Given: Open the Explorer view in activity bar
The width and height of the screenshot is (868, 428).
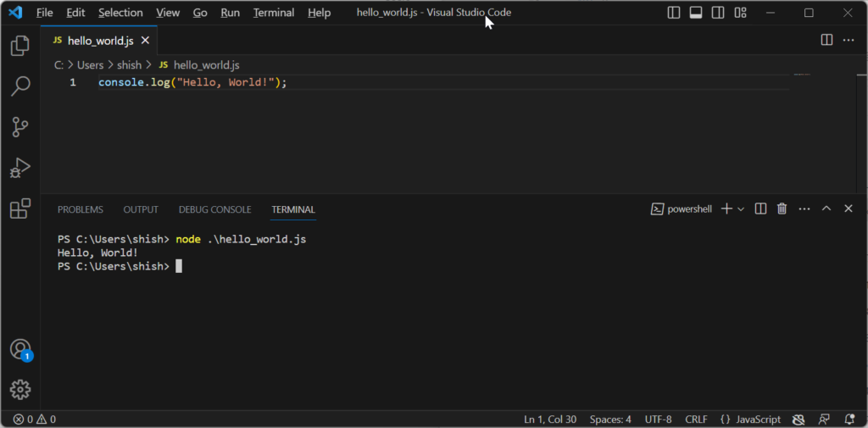Looking at the screenshot, I should click(20, 46).
